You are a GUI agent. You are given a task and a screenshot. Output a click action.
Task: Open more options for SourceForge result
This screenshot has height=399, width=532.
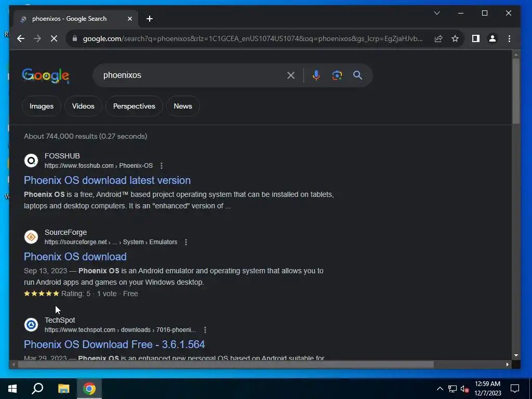click(186, 242)
